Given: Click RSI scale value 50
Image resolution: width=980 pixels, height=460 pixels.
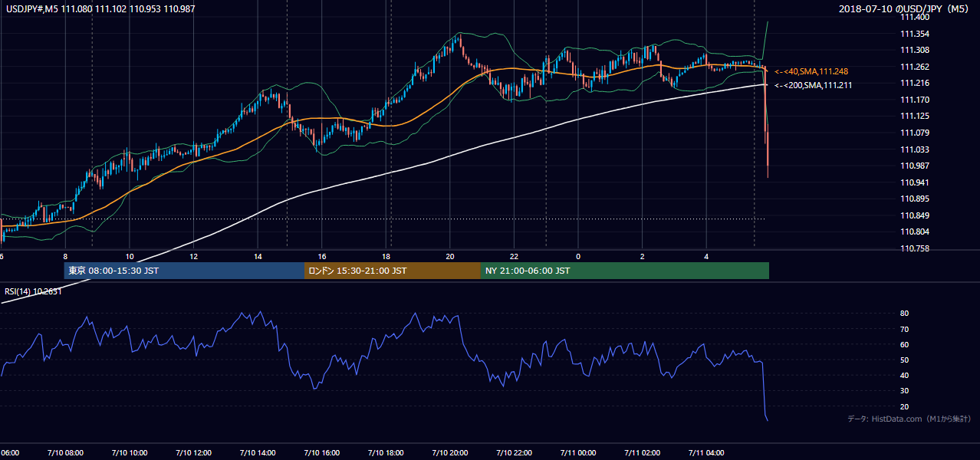Looking at the screenshot, I should tap(904, 360).
